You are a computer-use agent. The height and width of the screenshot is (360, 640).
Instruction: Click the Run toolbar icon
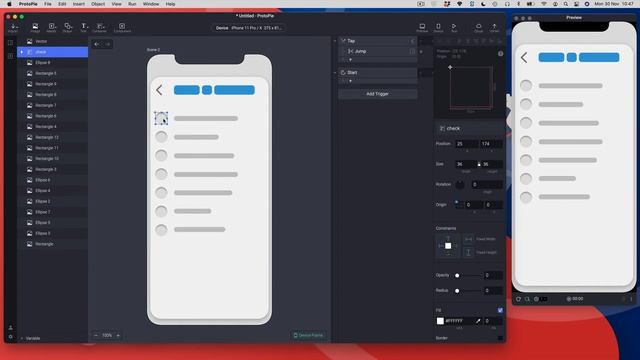coord(454,28)
